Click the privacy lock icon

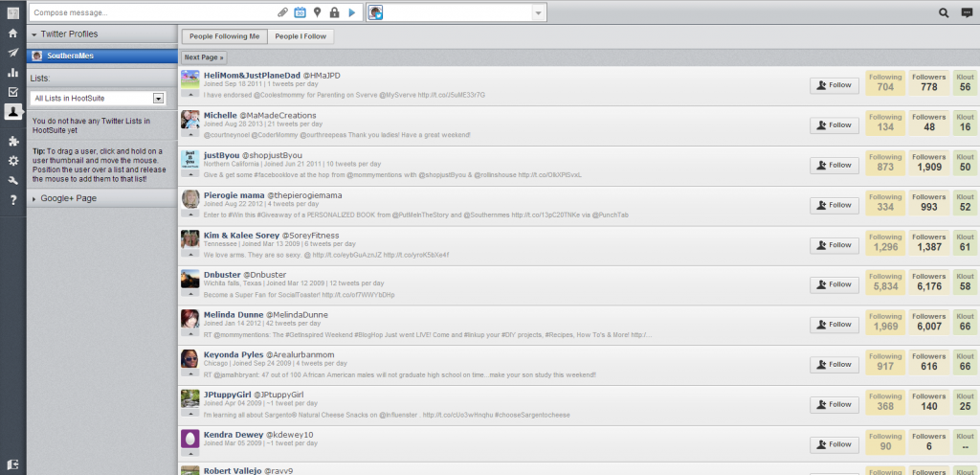click(x=334, y=12)
